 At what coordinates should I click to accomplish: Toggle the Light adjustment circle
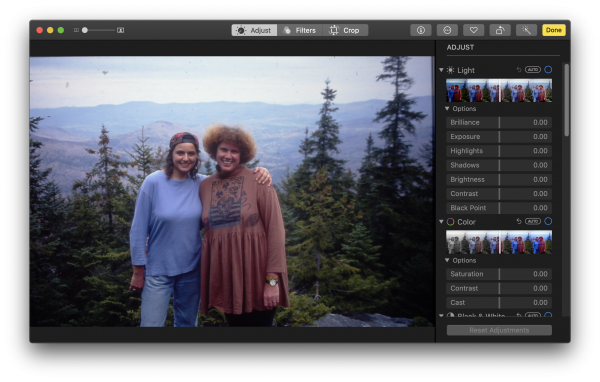coord(548,70)
